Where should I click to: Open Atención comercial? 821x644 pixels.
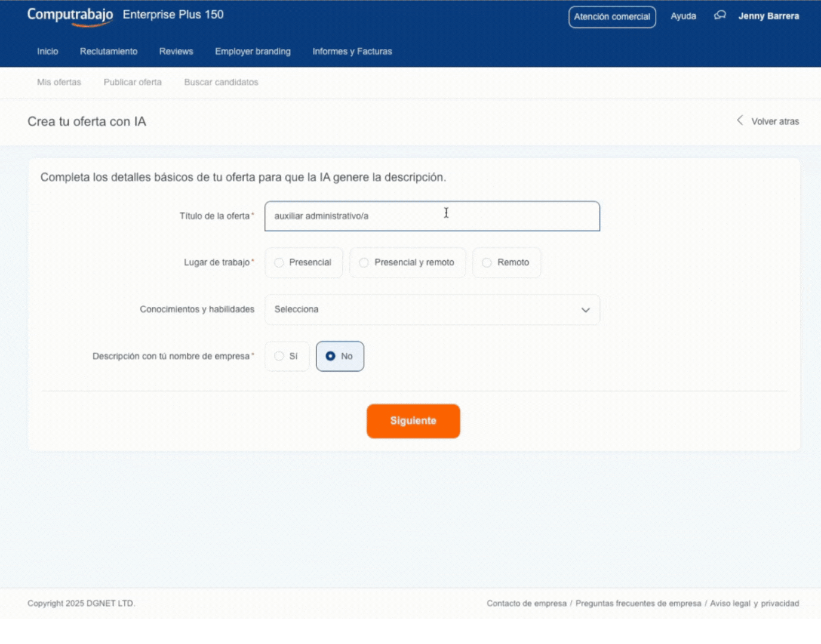click(611, 17)
